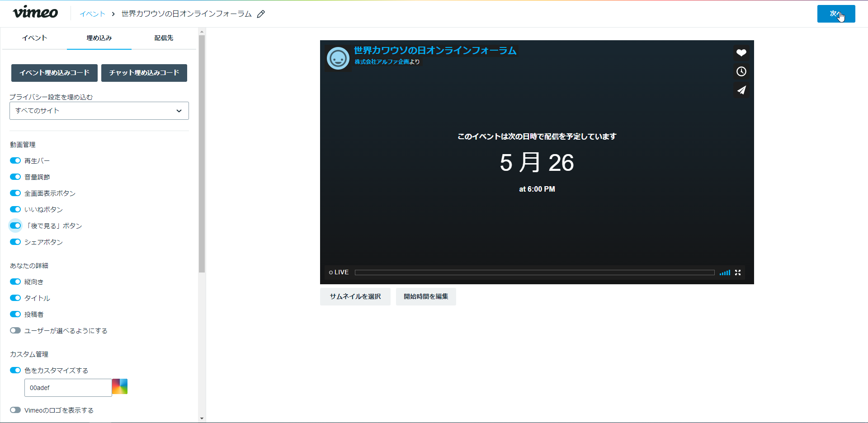Toggle 縦向き switch
Viewport: 868px width, 423px height.
click(15, 282)
